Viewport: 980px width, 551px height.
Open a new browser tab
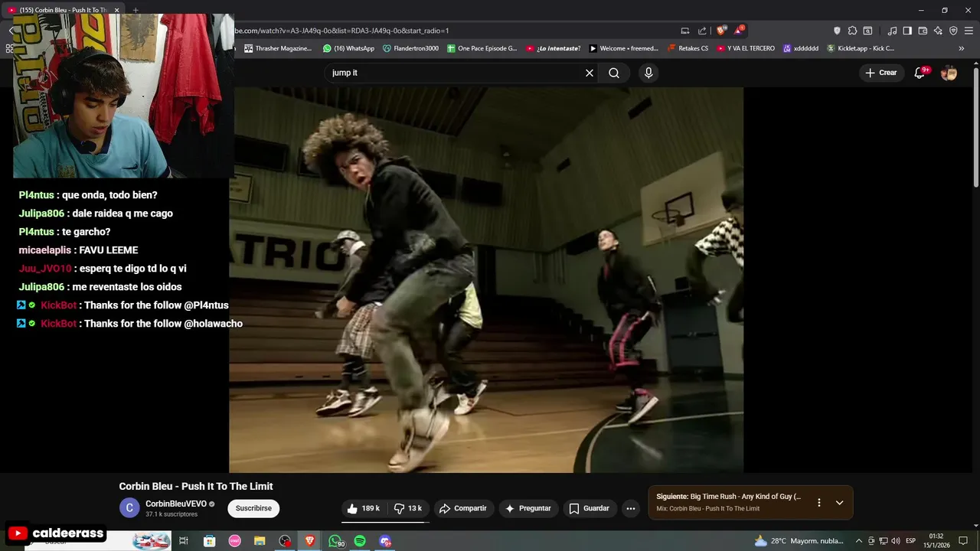(136, 10)
